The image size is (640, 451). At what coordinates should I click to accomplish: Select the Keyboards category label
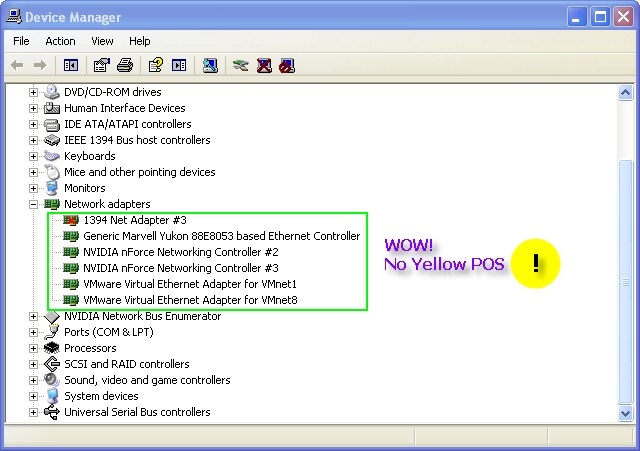90,156
